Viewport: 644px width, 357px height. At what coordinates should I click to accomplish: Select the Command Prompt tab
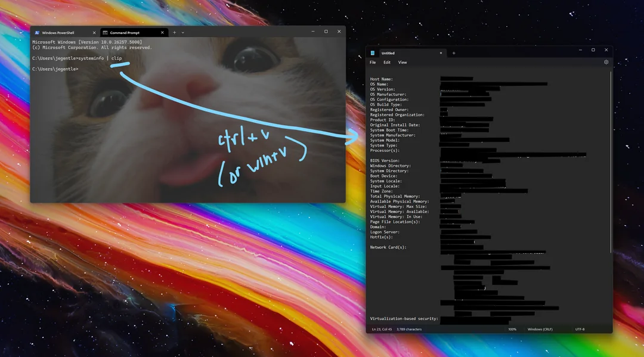pyautogui.click(x=125, y=32)
